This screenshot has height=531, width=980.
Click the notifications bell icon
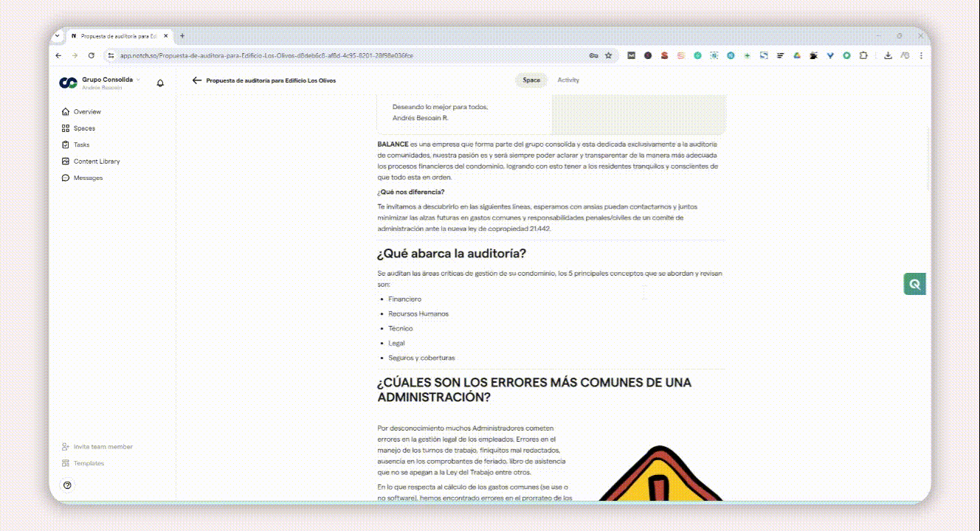(x=160, y=83)
